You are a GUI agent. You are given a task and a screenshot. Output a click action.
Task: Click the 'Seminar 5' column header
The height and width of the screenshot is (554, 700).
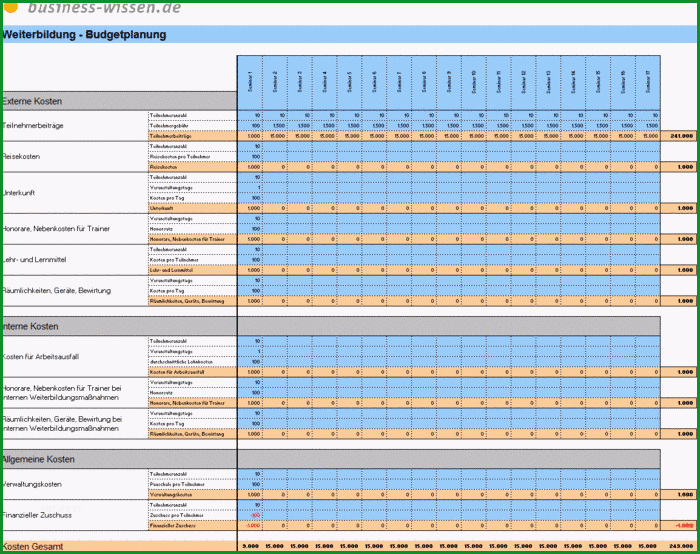click(350, 82)
